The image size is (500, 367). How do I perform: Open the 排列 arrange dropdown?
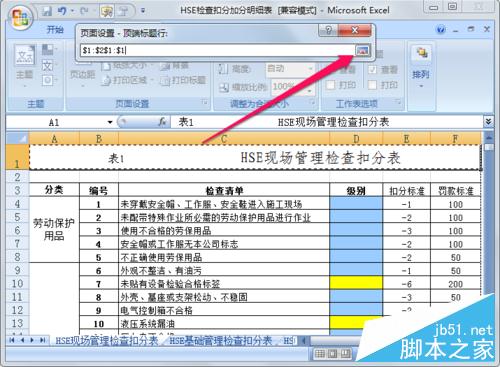click(x=421, y=67)
